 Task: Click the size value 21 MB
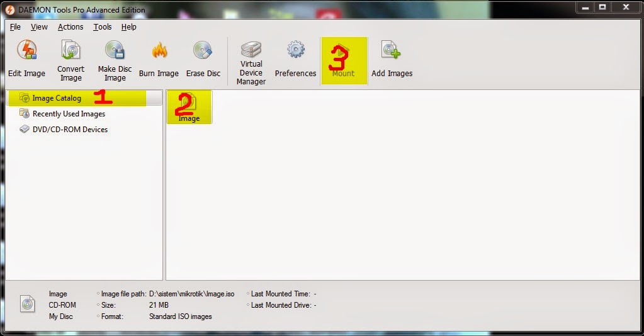[x=159, y=305]
